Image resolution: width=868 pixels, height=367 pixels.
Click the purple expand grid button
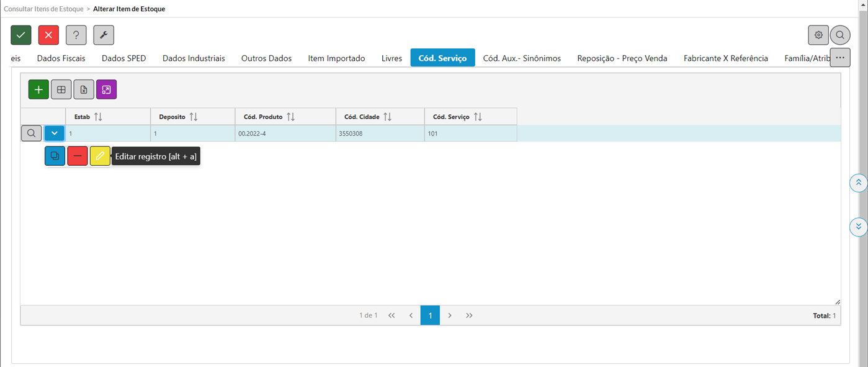click(106, 89)
